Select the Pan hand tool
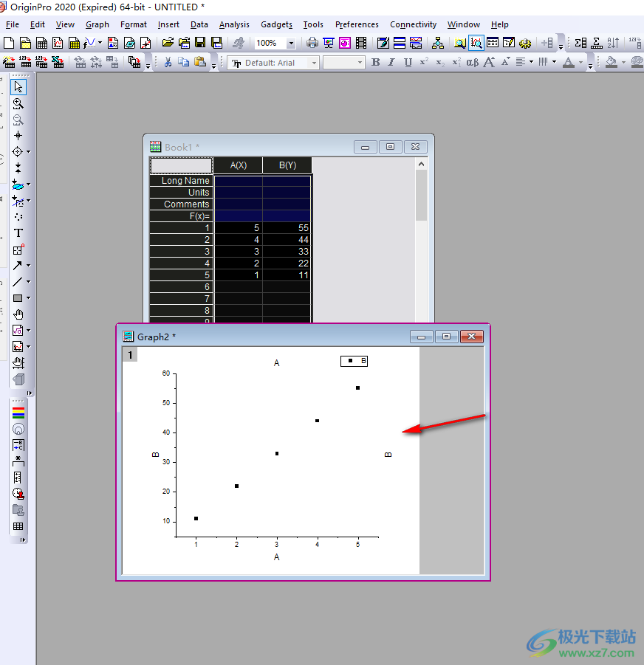This screenshot has height=665, width=644. tap(18, 314)
